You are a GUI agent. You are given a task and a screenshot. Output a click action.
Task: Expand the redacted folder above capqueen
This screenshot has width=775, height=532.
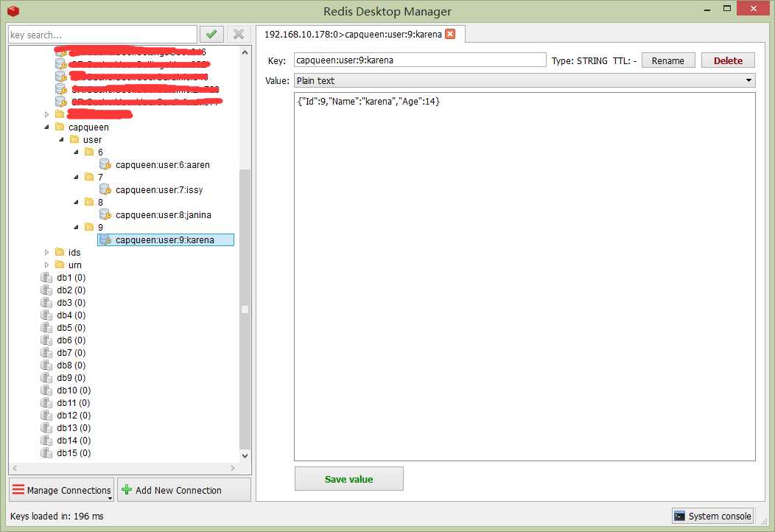click(47, 114)
